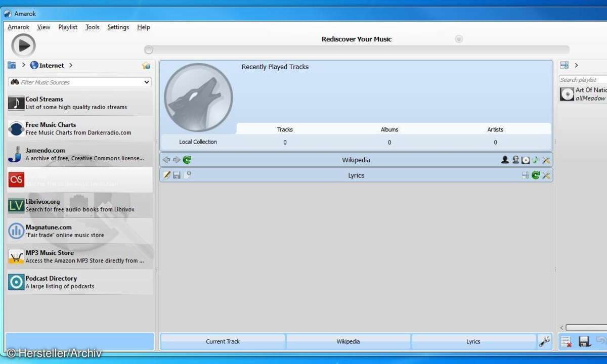This screenshot has height=364, width=607.
Task: Click the track progress slider handle
Action: click(149, 50)
